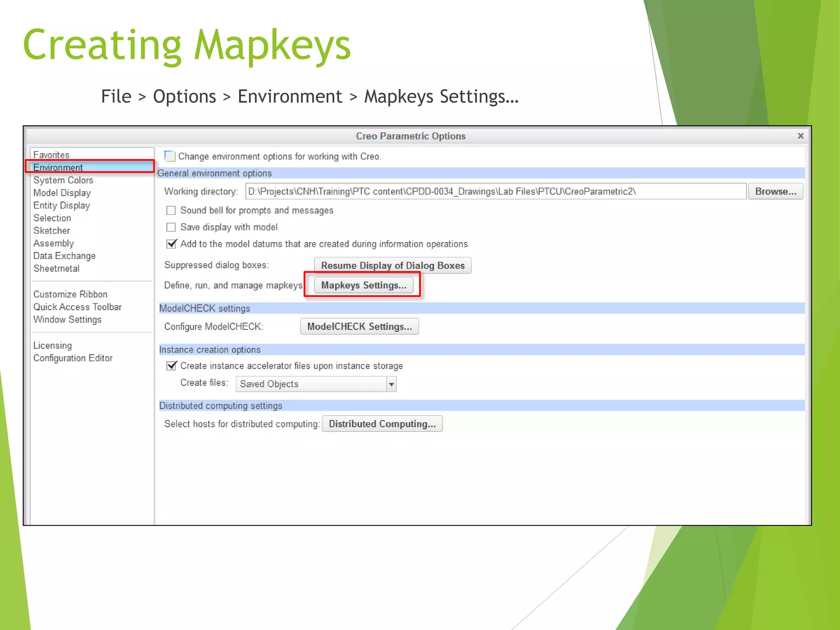Open Data Exchange options
The height and width of the screenshot is (630, 840).
pos(64,256)
